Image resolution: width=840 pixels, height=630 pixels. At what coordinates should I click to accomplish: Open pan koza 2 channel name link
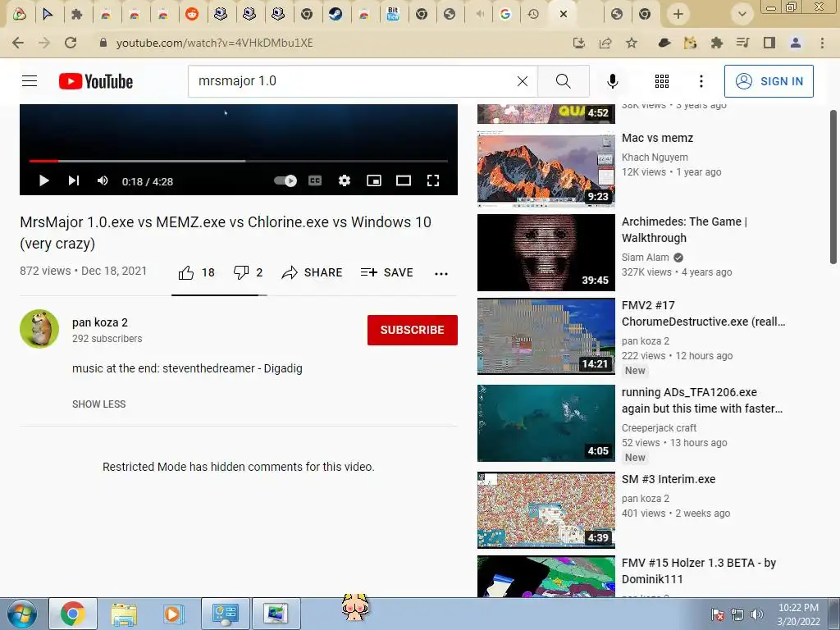point(100,322)
